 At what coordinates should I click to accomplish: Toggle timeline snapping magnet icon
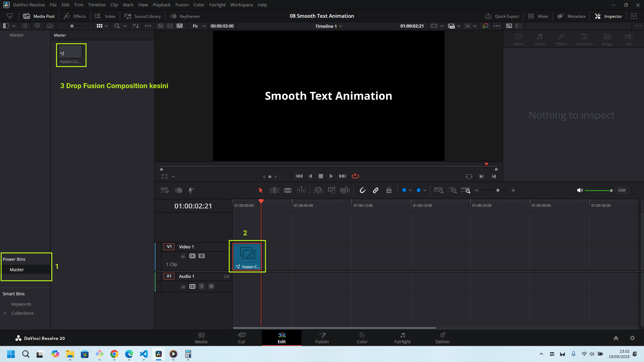tap(363, 190)
